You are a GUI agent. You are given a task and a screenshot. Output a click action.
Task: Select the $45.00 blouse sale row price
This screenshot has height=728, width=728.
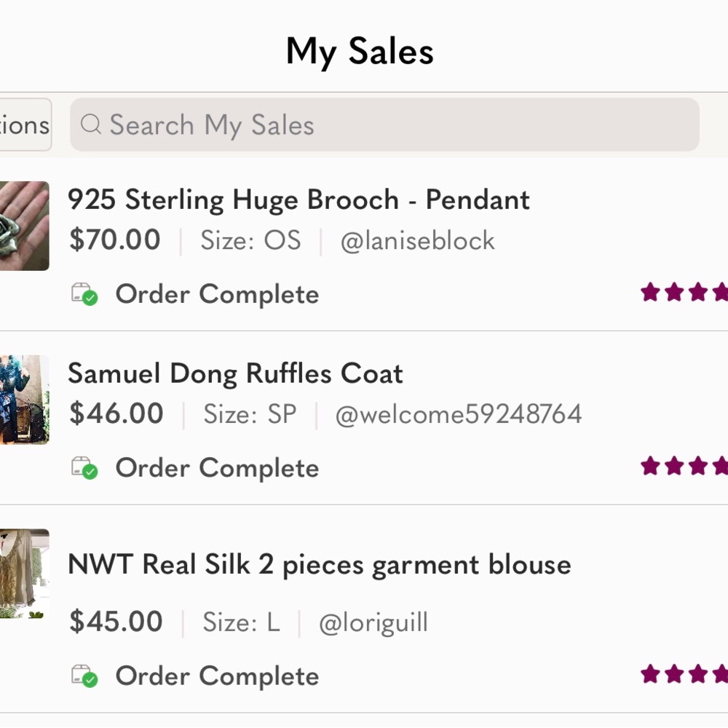pyautogui.click(x=116, y=621)
